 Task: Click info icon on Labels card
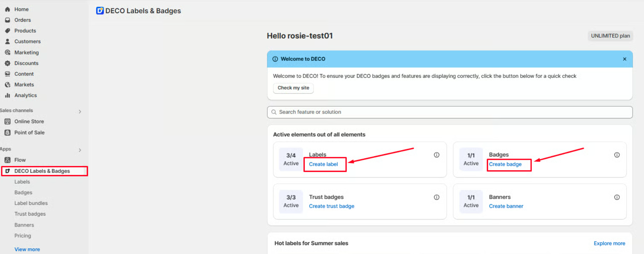(x=436, y=155)
